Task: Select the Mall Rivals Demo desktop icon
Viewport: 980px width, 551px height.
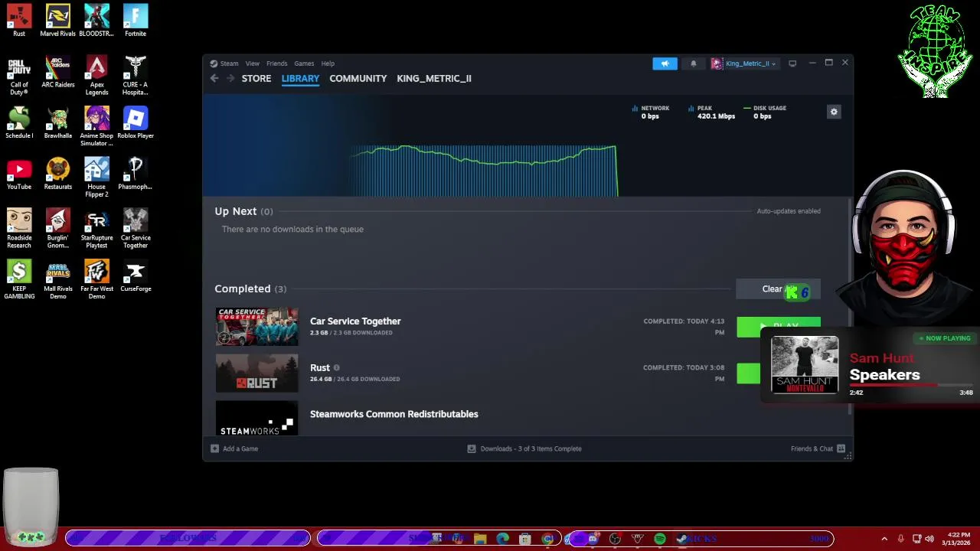Action: click(x=58, y=279)
